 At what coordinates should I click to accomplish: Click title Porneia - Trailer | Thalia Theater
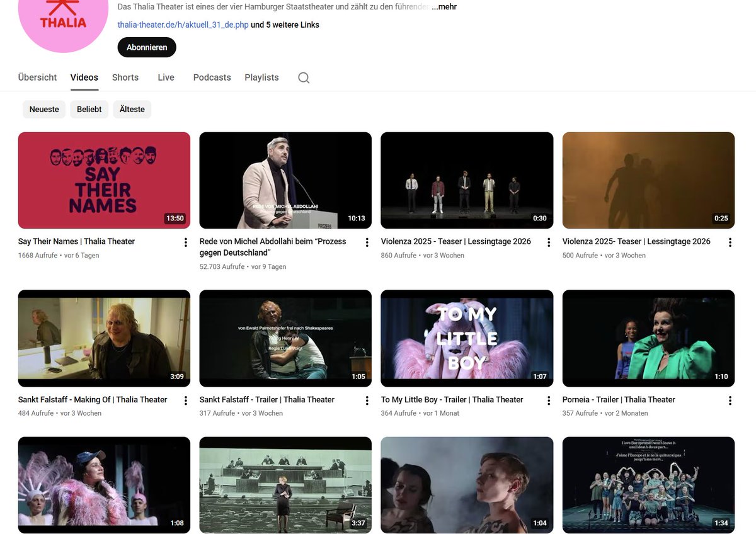[619, 399]
